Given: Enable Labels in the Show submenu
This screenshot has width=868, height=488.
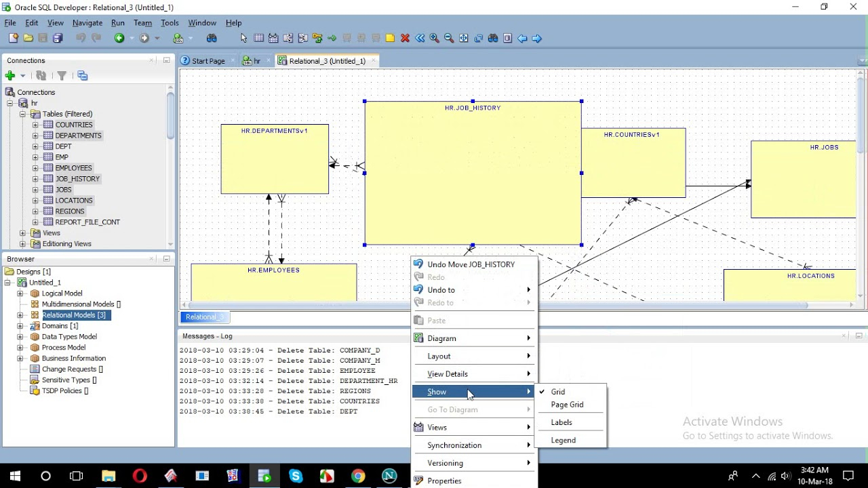Looking at the screenshot, I should [x=561, y=422].
